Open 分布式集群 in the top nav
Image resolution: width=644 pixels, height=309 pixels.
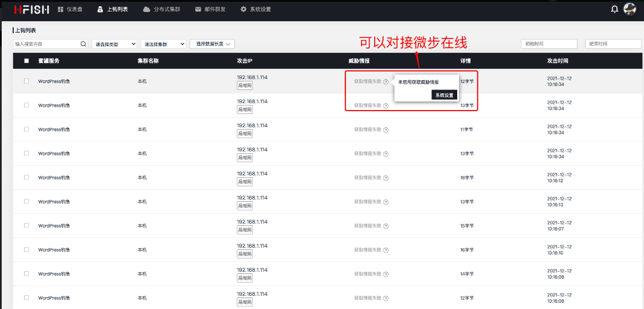pyautogui.click(x=162, y=9)
